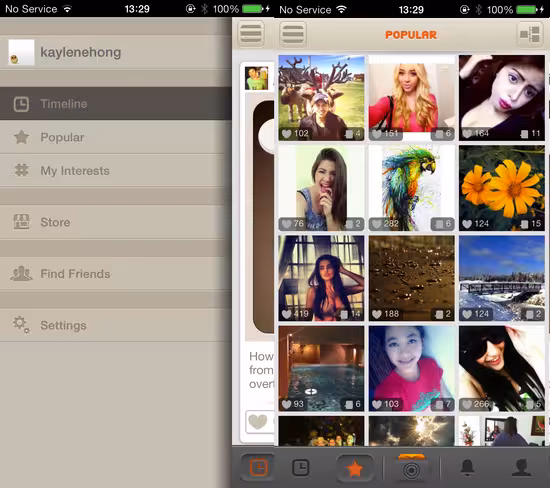Open the Store menu item
Screen dimensions: 550x488
point(116,222)
